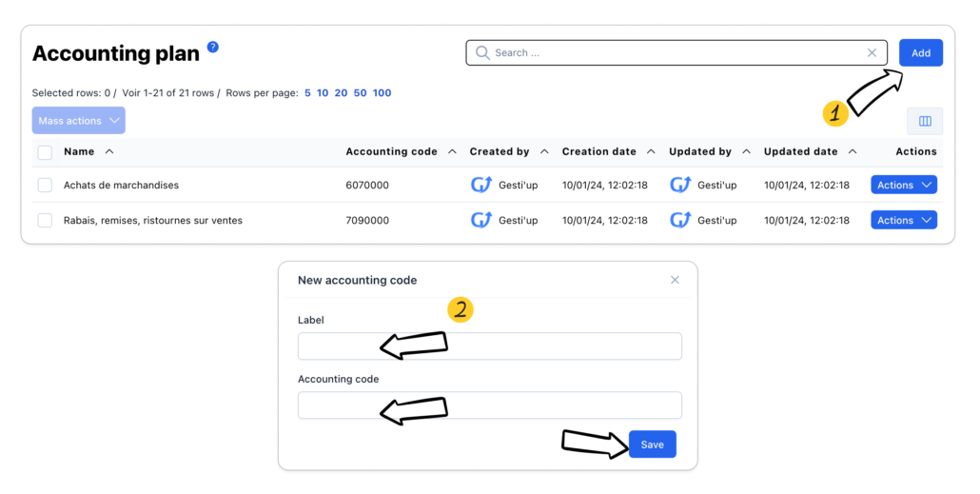The image size is (980, 494).
Task: Focus the Label input field
Action: coord(489,346)
